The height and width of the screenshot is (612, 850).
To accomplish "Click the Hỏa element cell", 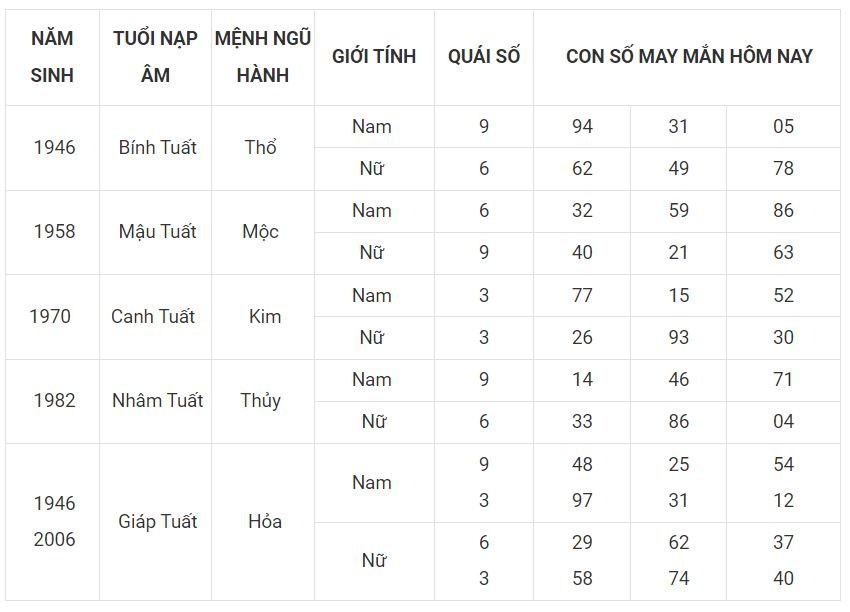I will click(x=265, y=521).
